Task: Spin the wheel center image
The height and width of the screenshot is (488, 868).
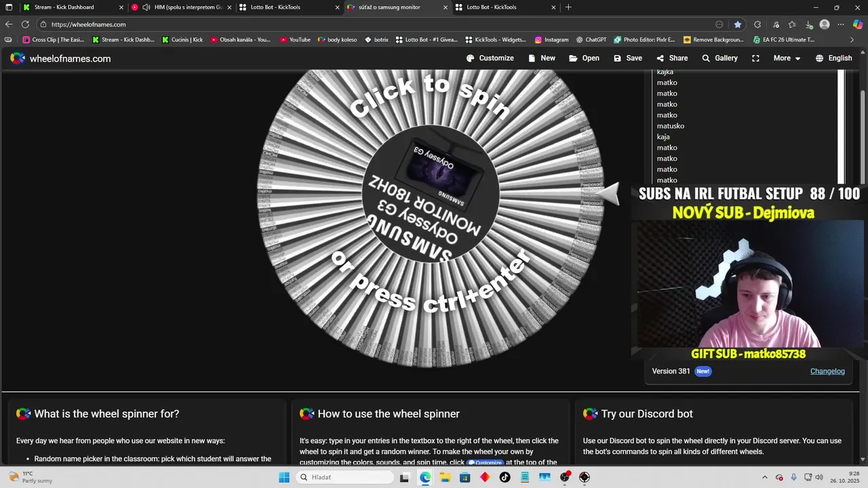Action: coord(431,195)
